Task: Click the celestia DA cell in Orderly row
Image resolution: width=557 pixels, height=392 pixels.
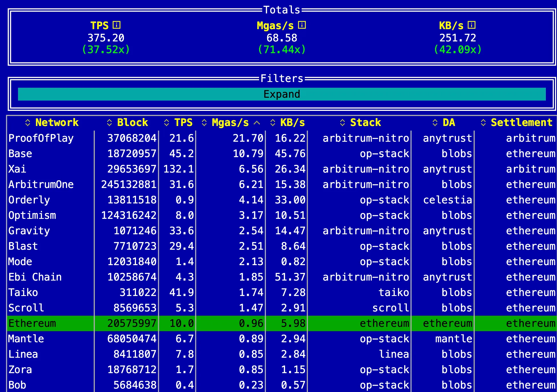Action: click(448, 200)
